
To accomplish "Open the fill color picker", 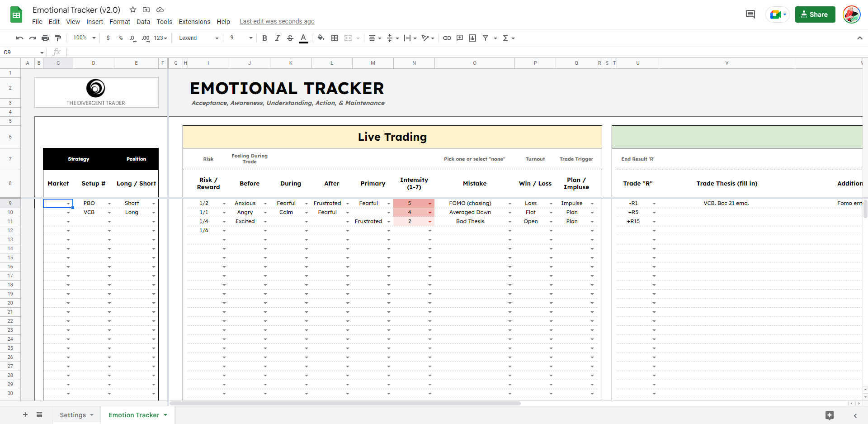I will [321, 38].
